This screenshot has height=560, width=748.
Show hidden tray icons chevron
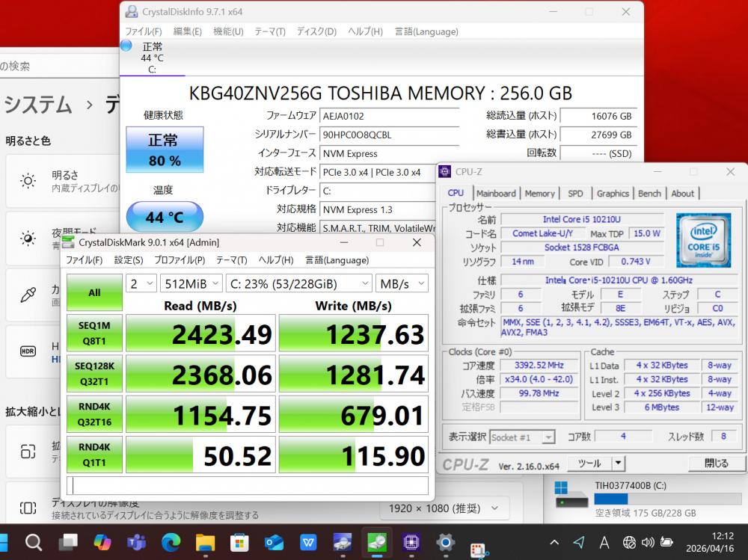pyautogui.click(x=554, y=542)
